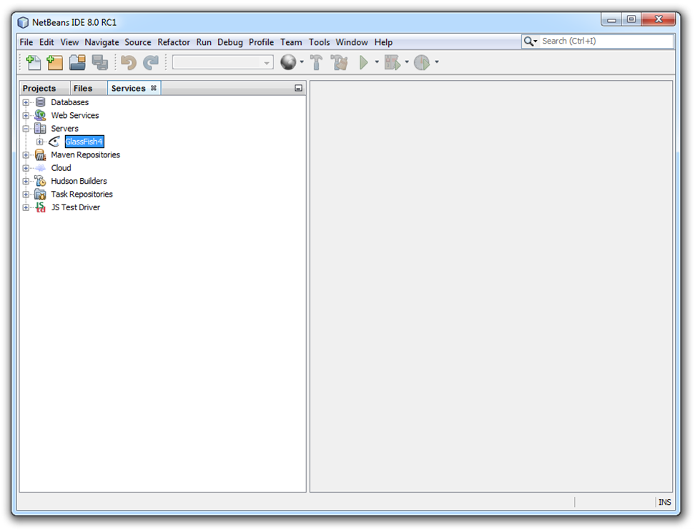Click the JS Test Driver node icon
This screenshot has width=700, height=532.
pyautogui.click(x=40, y=207)
